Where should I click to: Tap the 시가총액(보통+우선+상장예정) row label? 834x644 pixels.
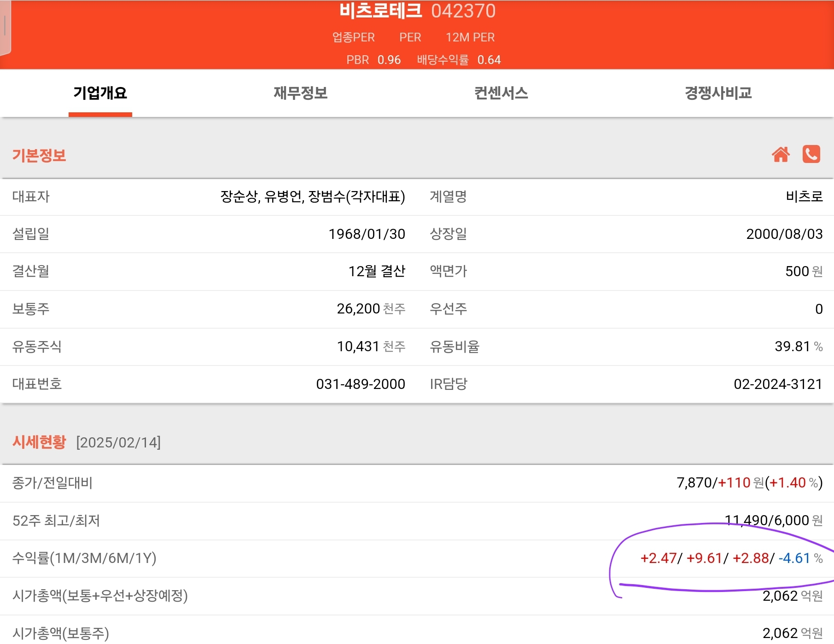pyautogui.click(x=100, y=596)
